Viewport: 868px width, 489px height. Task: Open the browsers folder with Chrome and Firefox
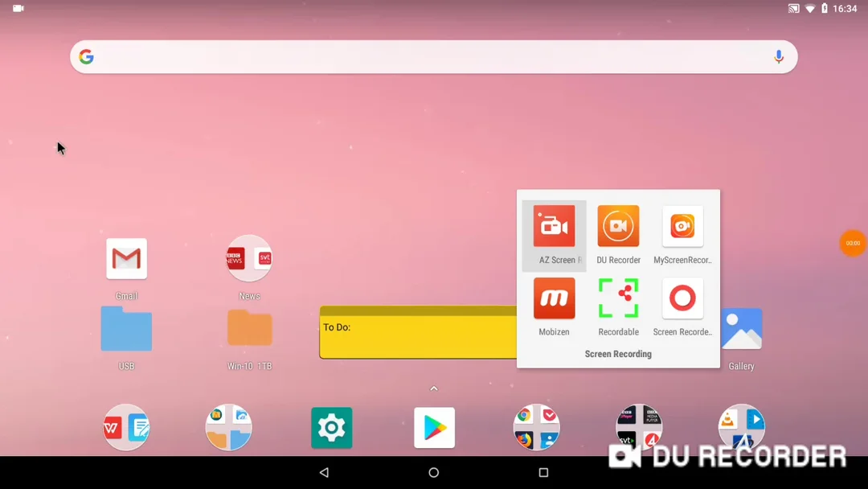(x=536, y=427)
